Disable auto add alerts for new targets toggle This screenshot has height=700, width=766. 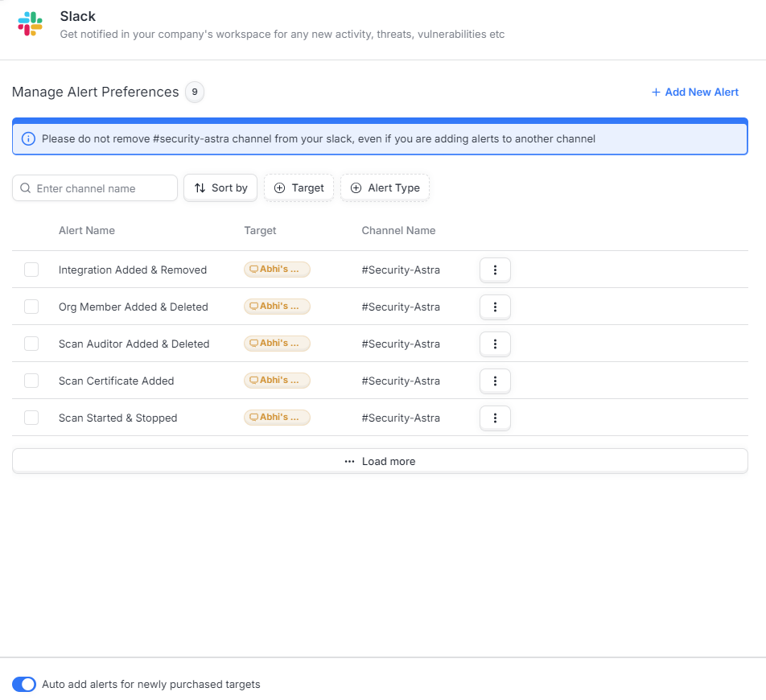click(24, 684)
